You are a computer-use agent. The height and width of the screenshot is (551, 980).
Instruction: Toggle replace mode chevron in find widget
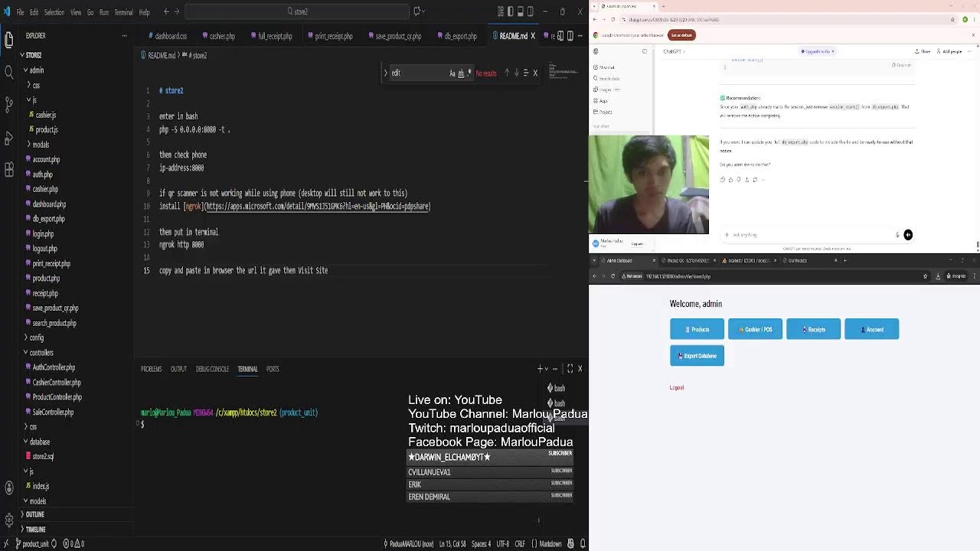pyautogui.click(x=386, y=73)
